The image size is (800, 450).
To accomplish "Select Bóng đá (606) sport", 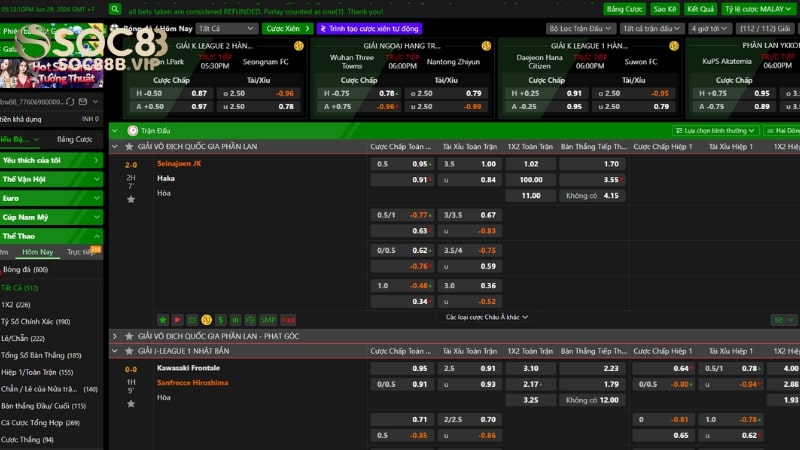I will tap(26, 269).
